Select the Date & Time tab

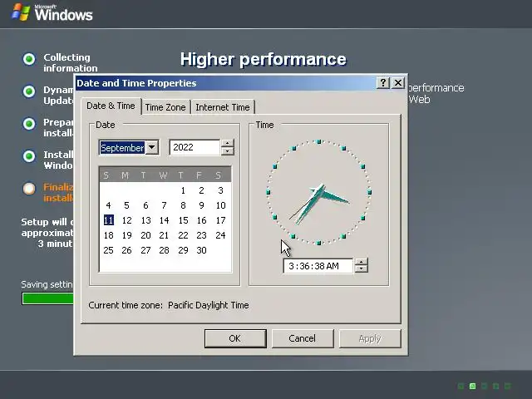pos(111,106)
